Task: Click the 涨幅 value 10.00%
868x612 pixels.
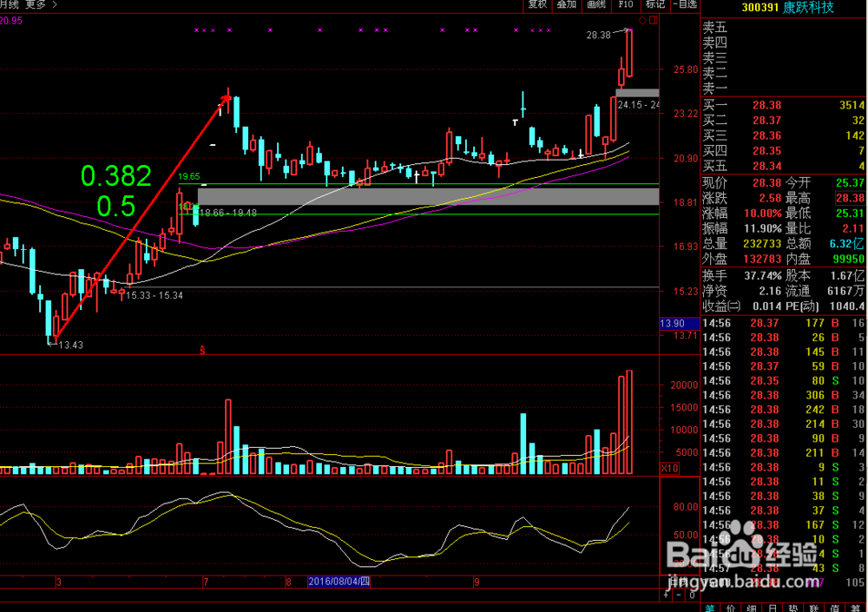Action: pyautogui.click(x=762, y=214)
